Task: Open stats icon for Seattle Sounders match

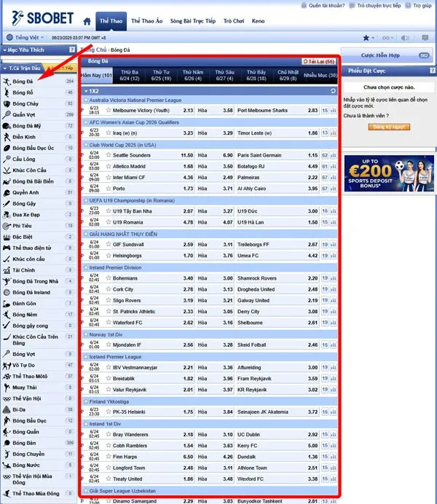Action: click(334, 155)
